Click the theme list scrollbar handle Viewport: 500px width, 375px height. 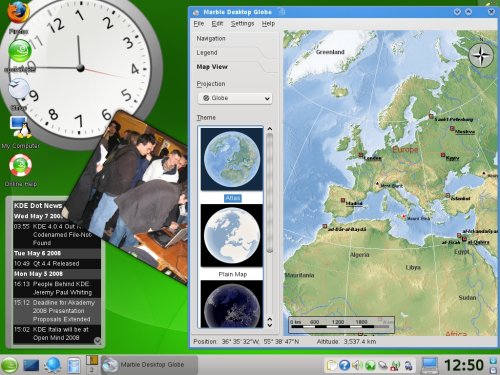pyautogui.click(x=270, y=193)
